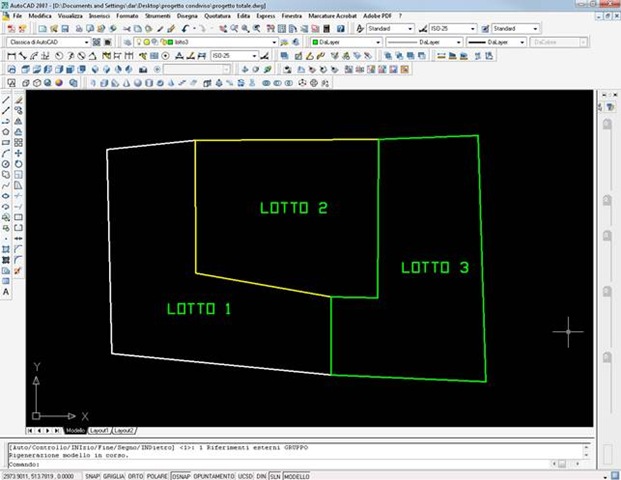Choose the Polygon draw tool

pos(6,131)
